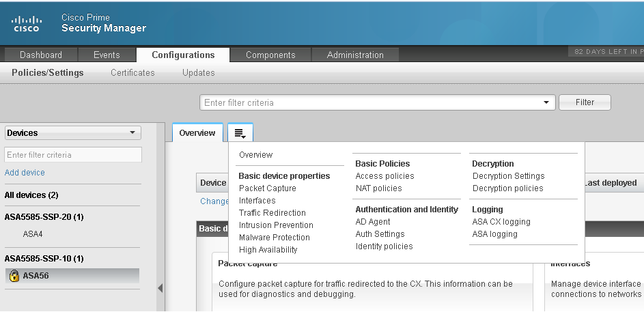644x312 pixels.
Task: Select All devices (2) group
Action: (x=31, y=195)
